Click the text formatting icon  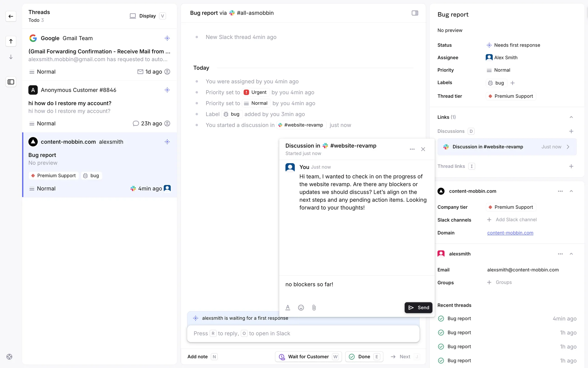[288, 308]
